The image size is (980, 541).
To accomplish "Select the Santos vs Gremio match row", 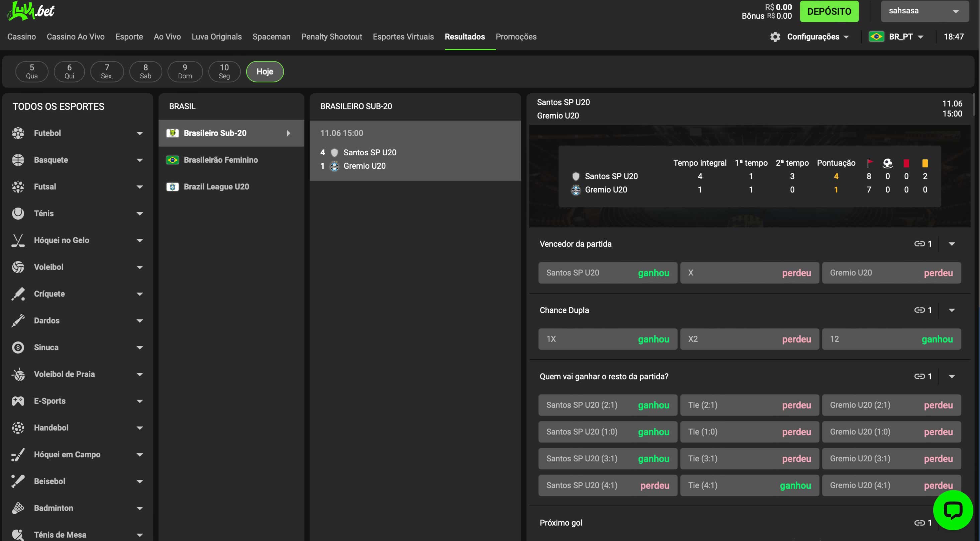I will [x=415, y=150].
